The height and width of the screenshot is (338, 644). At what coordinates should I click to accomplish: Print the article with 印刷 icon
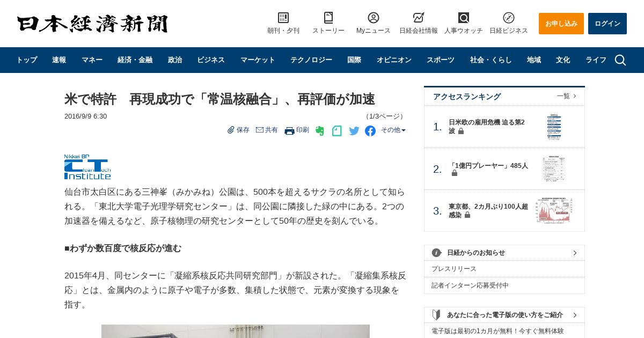pos(289,130)
